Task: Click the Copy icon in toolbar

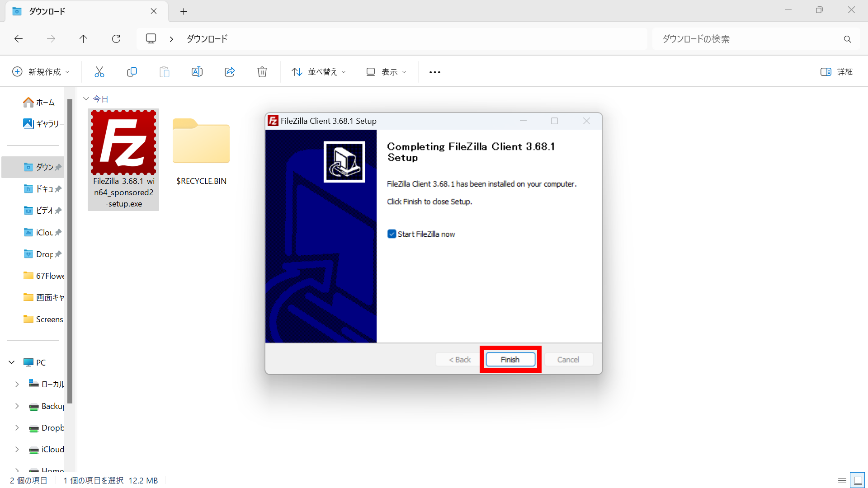Action: (132, 72)
